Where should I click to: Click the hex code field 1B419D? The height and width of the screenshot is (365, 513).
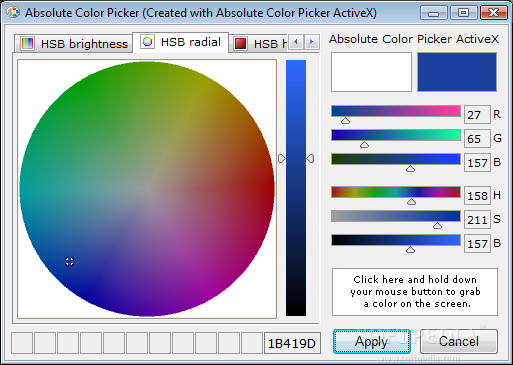pos(292,343)
